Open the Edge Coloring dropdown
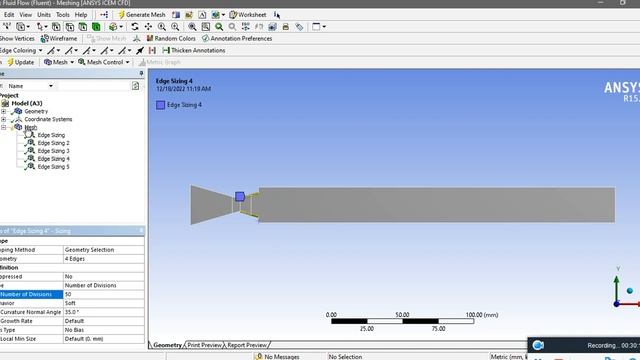Viewport: 640px width, 360px height. (x=20, y=50)
